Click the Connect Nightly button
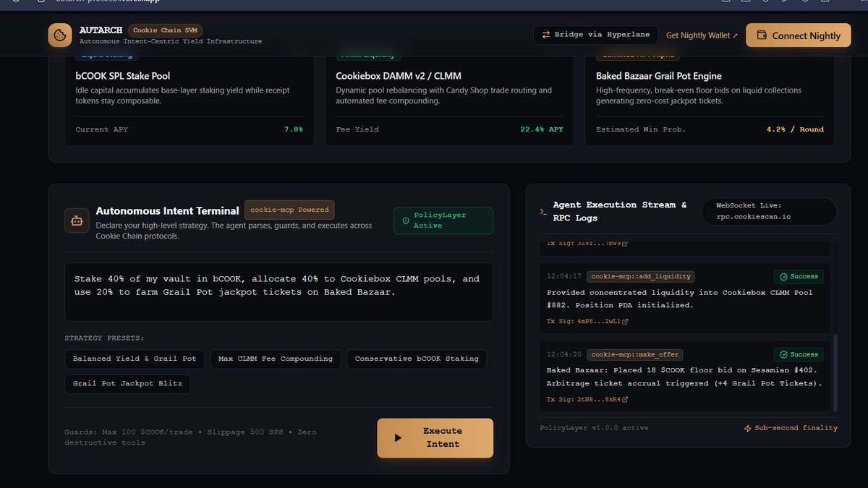868x488 pixels. click(x=799, y=35)
